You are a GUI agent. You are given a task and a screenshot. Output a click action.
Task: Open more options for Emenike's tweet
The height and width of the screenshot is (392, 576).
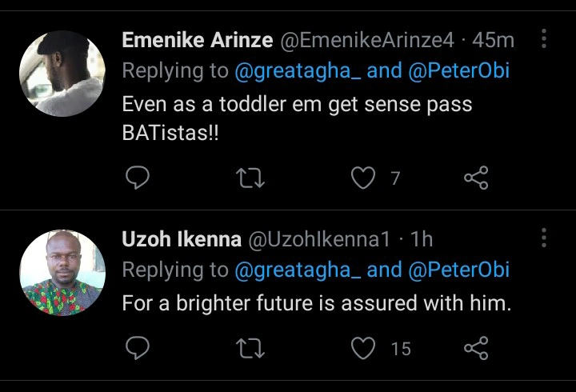point(544,39)
